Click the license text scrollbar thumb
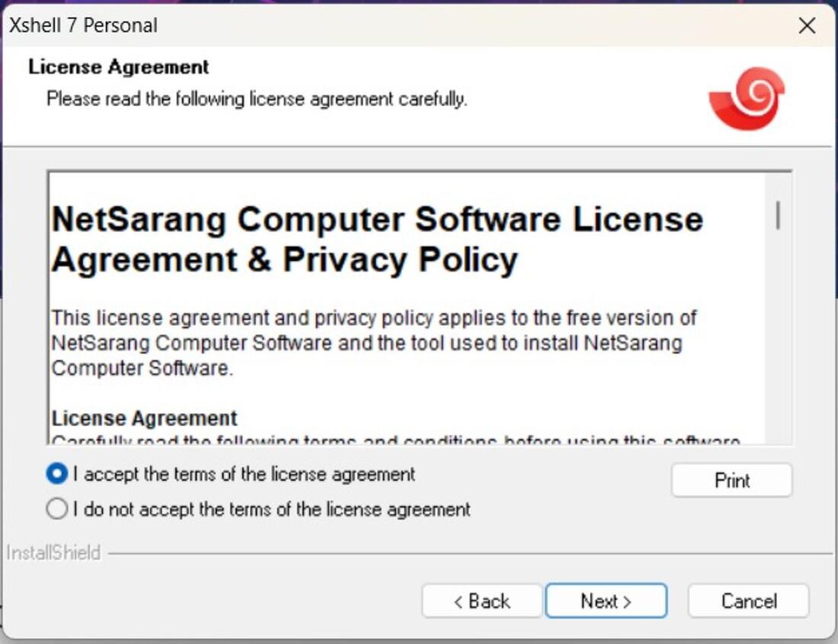This screenshot has height=644, width=838. [778, 215]
